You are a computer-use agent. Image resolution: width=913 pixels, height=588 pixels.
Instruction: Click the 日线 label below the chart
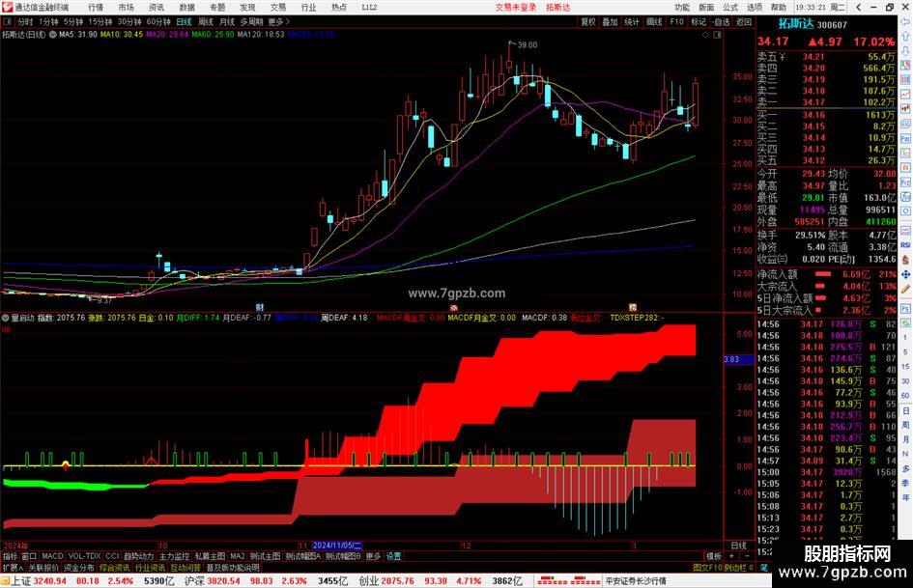[x=739, y=546]
